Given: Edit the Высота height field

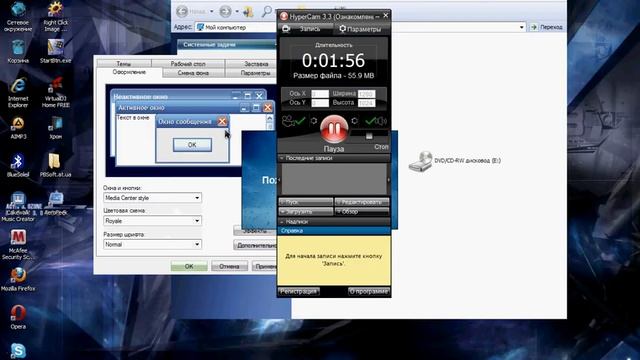Looking at the screenshot, I should pyautogui.click(x=366, y=103).
